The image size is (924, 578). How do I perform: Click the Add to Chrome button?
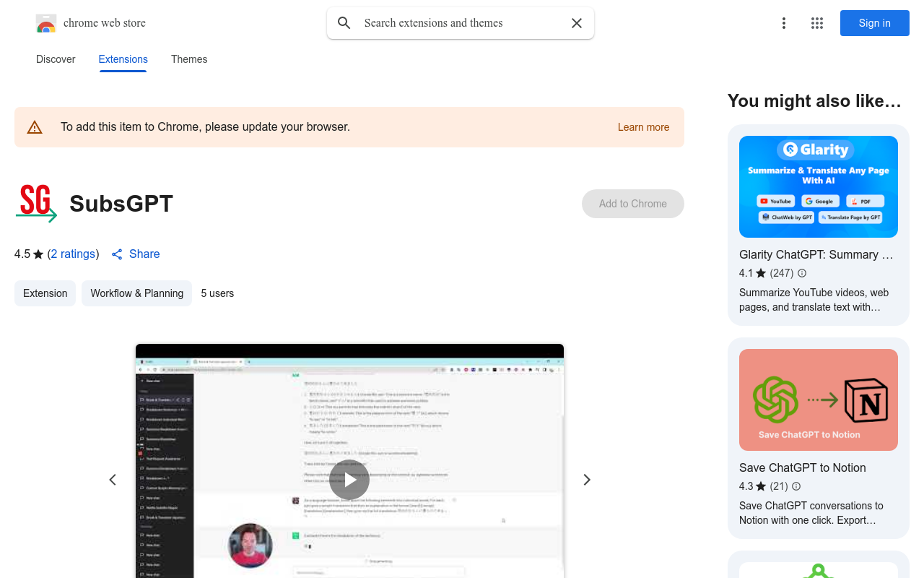(633, 204)
